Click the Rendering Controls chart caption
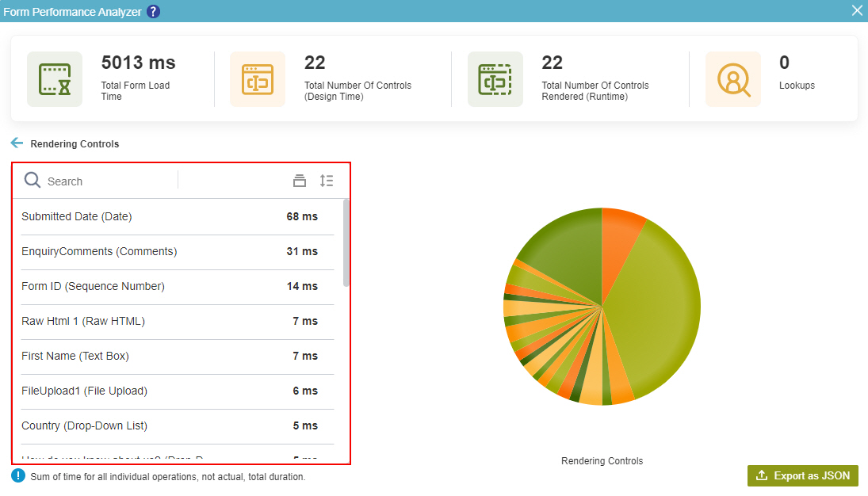 tap(602, 461)
